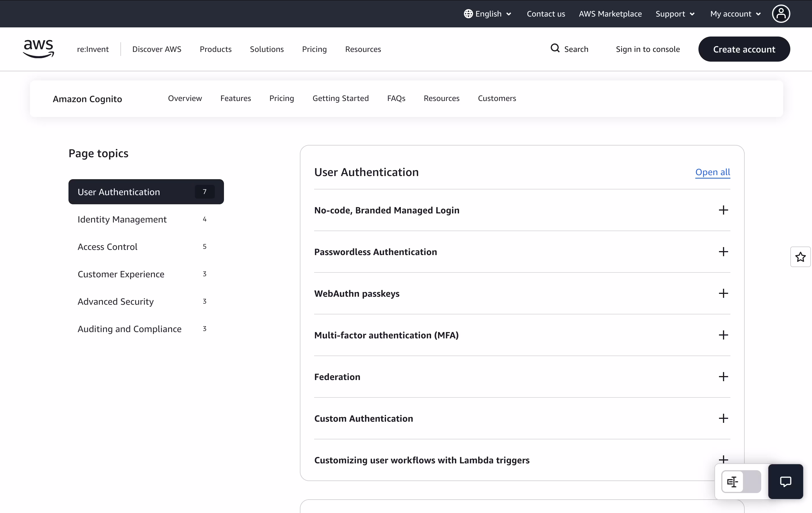The image size is (812, 513).
Task: Open the Products menu
Action: point(215,49)
